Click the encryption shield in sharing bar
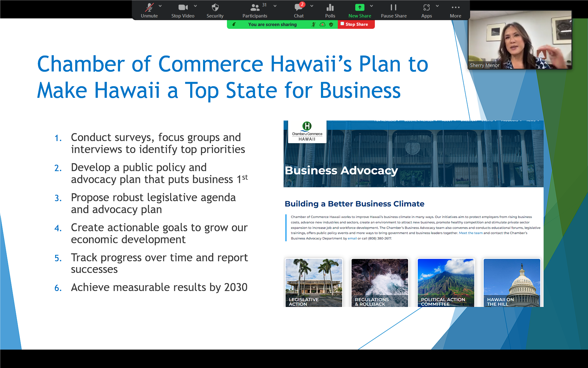This screenshot has width=588, height=368. coord(331,25)
